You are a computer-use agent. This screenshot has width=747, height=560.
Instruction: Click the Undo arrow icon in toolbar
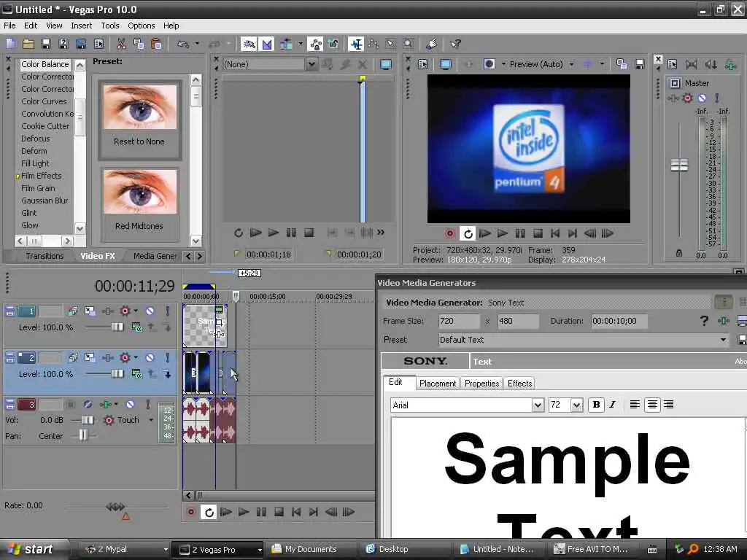click(183, 44)
